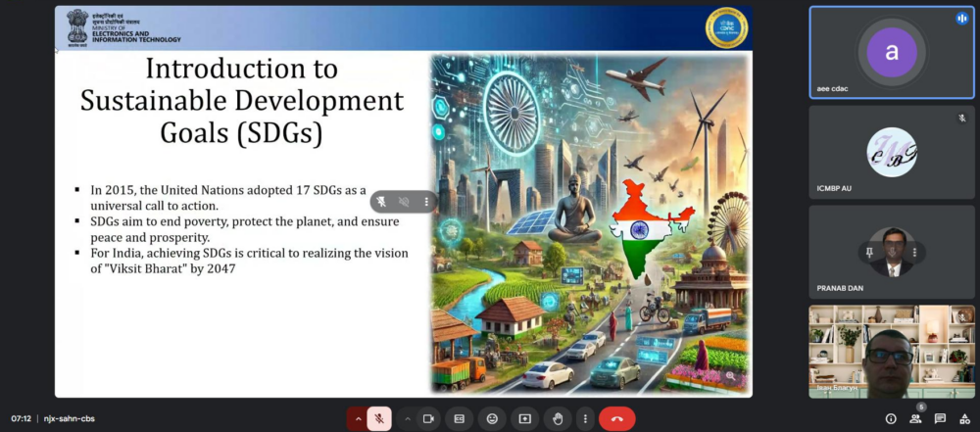Leave the call with red hang-up button

click(616, 418)
